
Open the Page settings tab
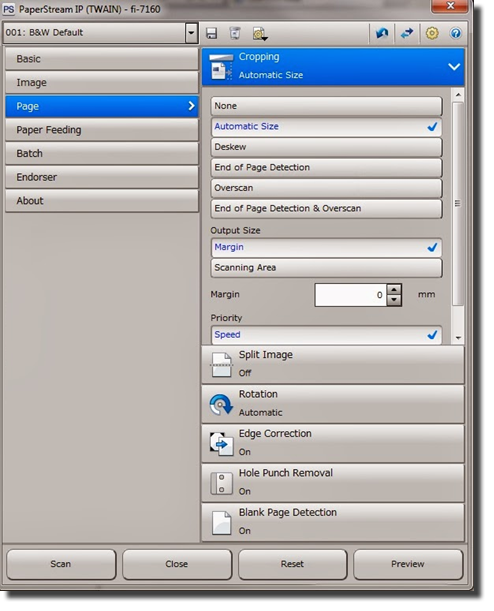point(102,106)
